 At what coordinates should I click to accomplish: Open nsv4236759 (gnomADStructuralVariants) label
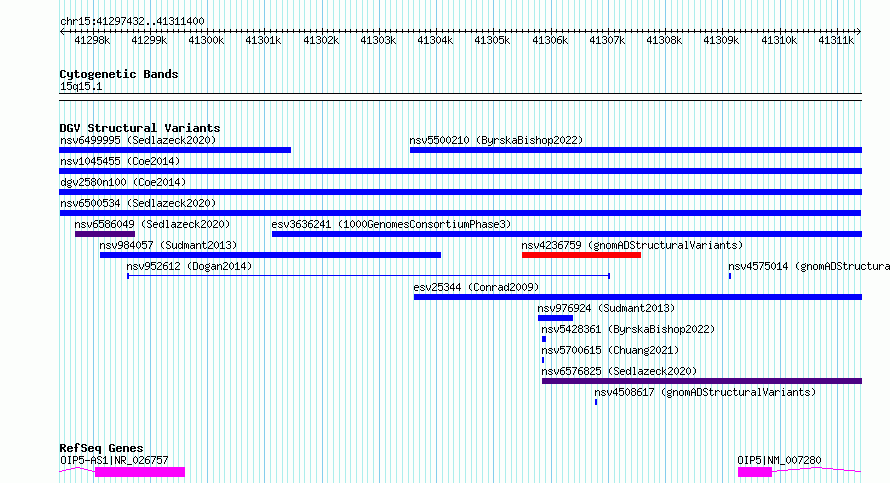(x=632, y=245)
